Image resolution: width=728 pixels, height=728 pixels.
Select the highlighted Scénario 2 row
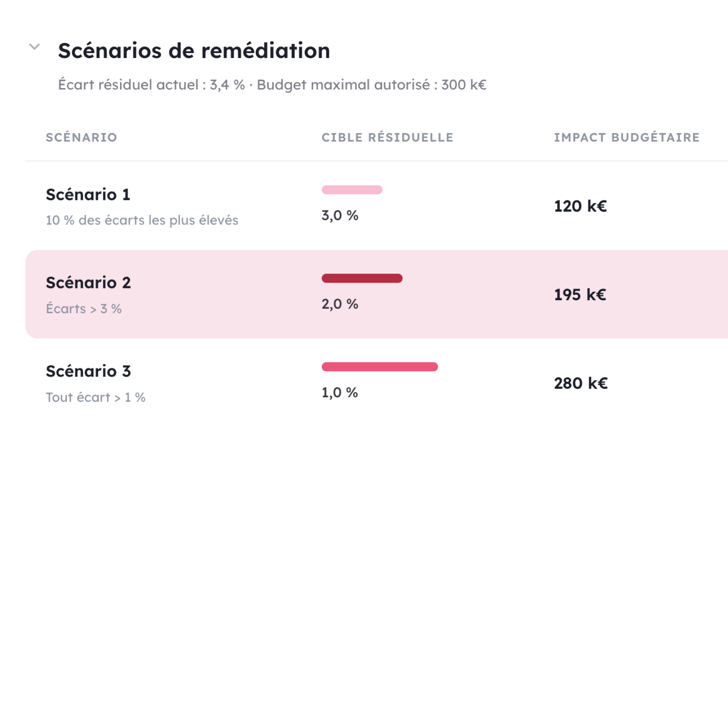[377, 294]
